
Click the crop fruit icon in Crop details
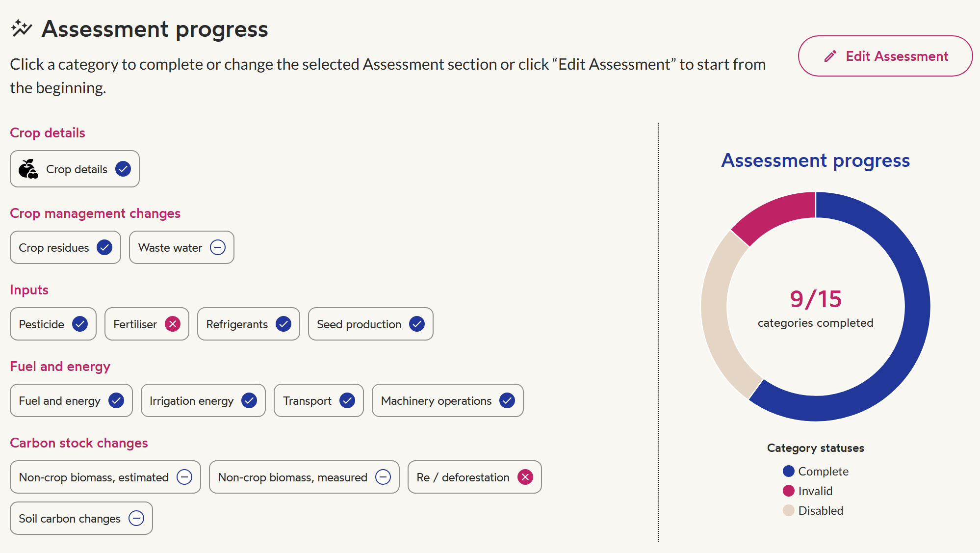point(28,169)
